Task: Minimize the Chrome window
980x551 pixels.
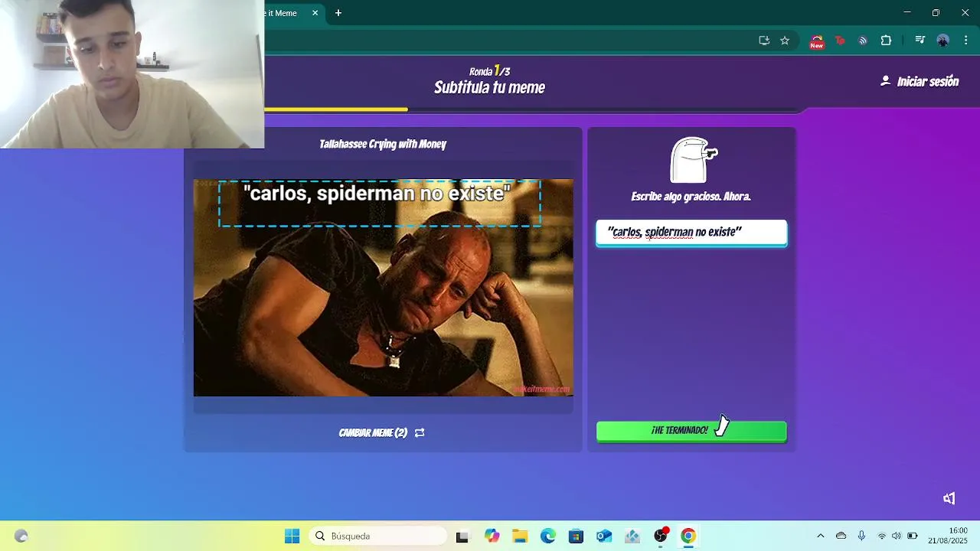Action: tap(907, 13)
